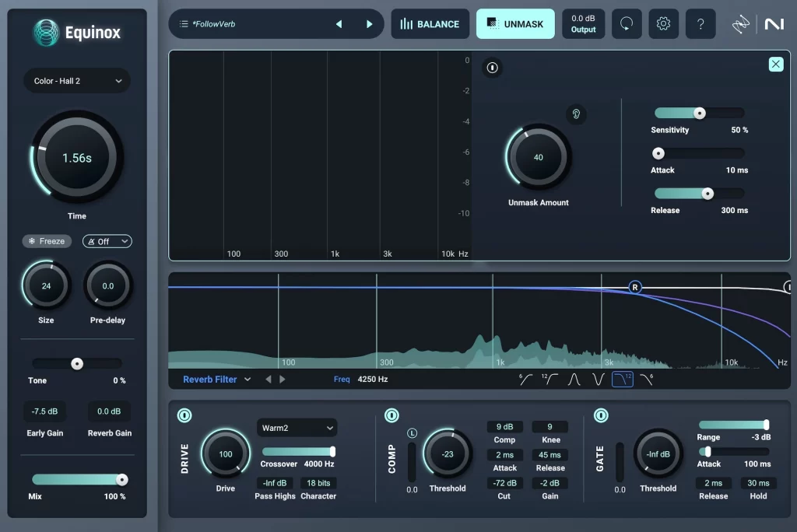The width and height of the screenshot is (797, 532).
Task: Select the 6 dB high-pass filter shape
Action: click(526, 380)
